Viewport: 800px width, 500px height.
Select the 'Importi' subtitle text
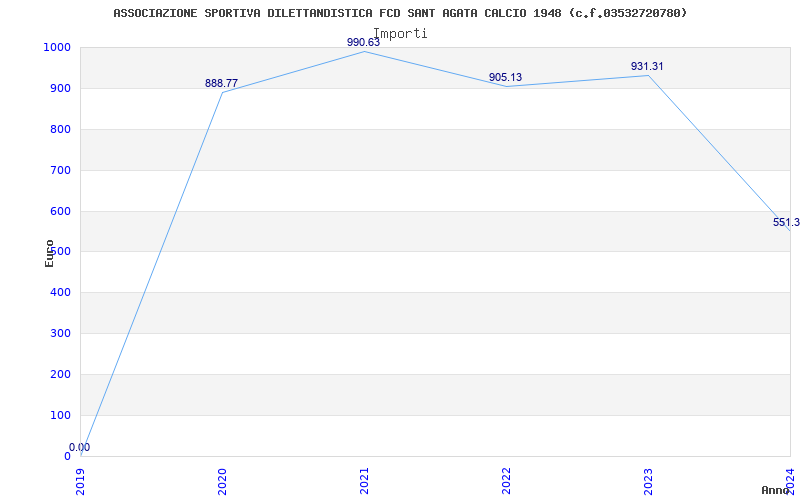click(x=400, y=33)
